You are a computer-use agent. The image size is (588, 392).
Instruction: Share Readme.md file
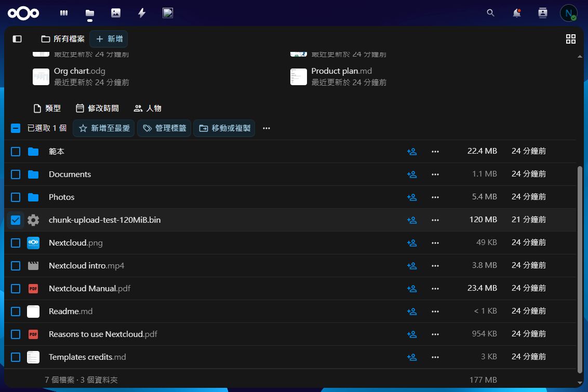tap(412, 312)
